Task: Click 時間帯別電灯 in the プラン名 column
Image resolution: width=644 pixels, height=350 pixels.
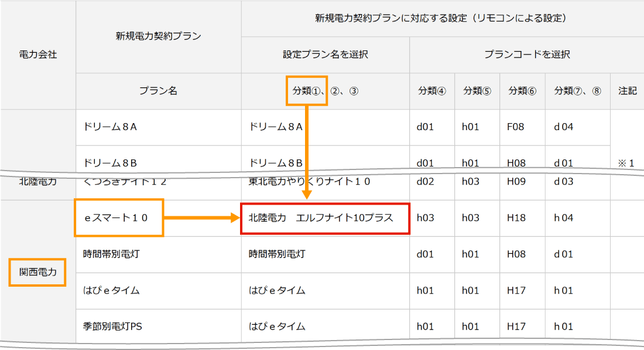Action: (x=111, y=254)
